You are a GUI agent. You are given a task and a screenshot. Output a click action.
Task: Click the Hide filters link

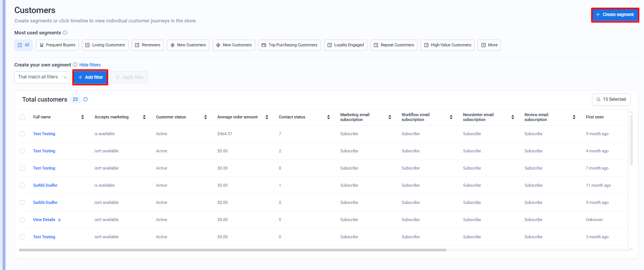point(90,65)
